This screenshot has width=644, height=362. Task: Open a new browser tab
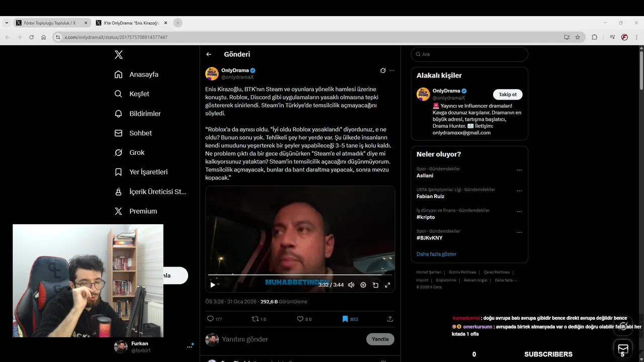coord(178,23)
